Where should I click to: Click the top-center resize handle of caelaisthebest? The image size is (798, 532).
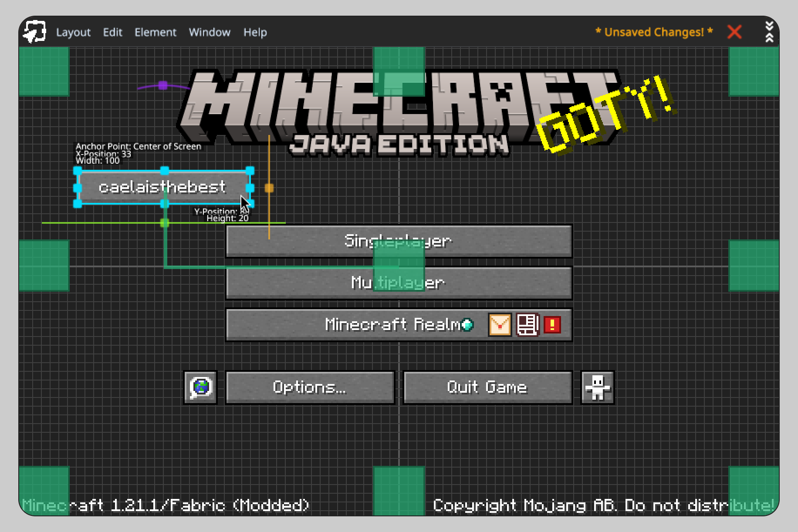point(164,171)
